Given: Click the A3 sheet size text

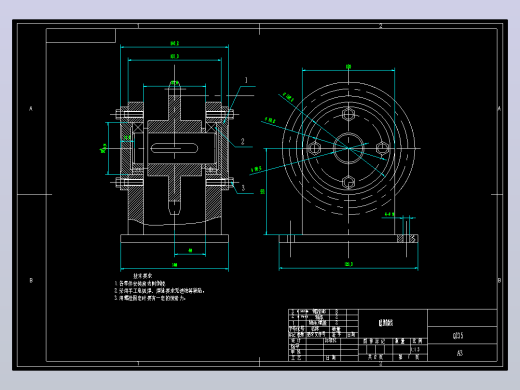Looking at the screenshot, I should [460, 353].
